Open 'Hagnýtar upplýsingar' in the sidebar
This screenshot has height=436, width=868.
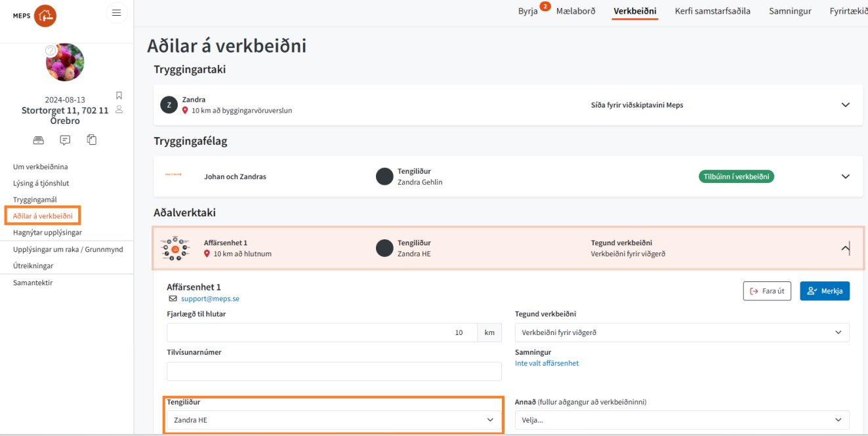47,232
